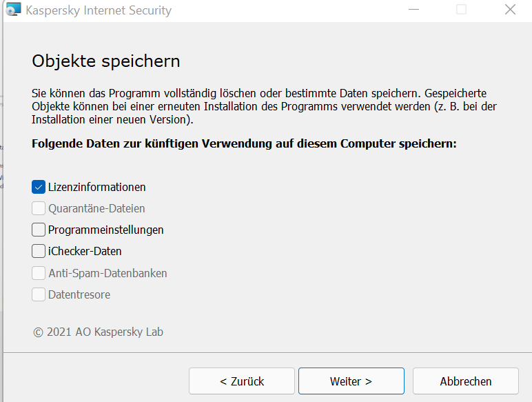Cancel with the Abbrechen button
This screenshot has width=532, height=402.
click(465, 381)
